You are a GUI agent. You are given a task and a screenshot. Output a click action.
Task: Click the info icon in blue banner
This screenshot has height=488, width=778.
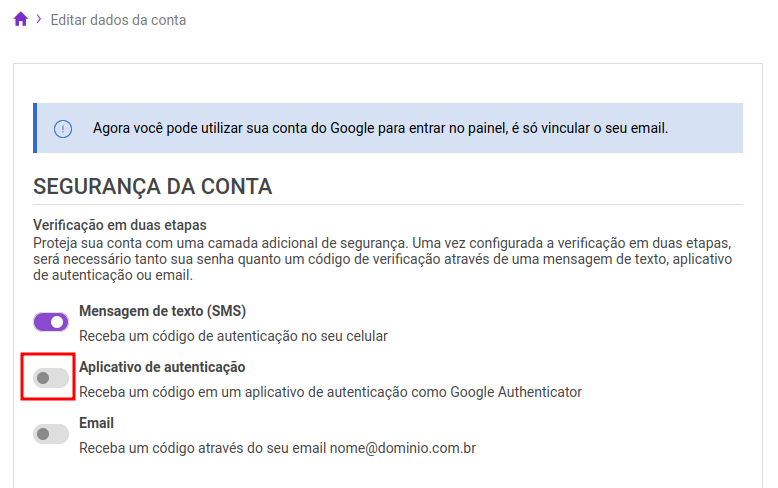click(x=63, y=129)
